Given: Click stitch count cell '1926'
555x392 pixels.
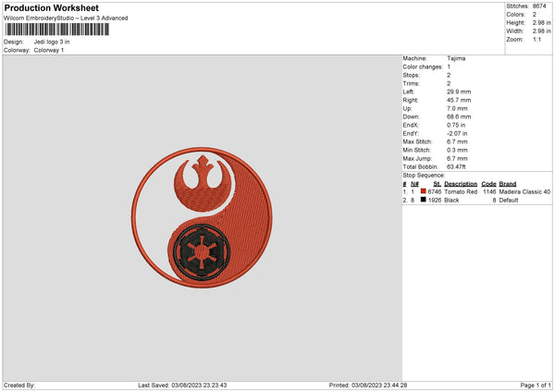Looking at the screenshot, I should (435, 201).
